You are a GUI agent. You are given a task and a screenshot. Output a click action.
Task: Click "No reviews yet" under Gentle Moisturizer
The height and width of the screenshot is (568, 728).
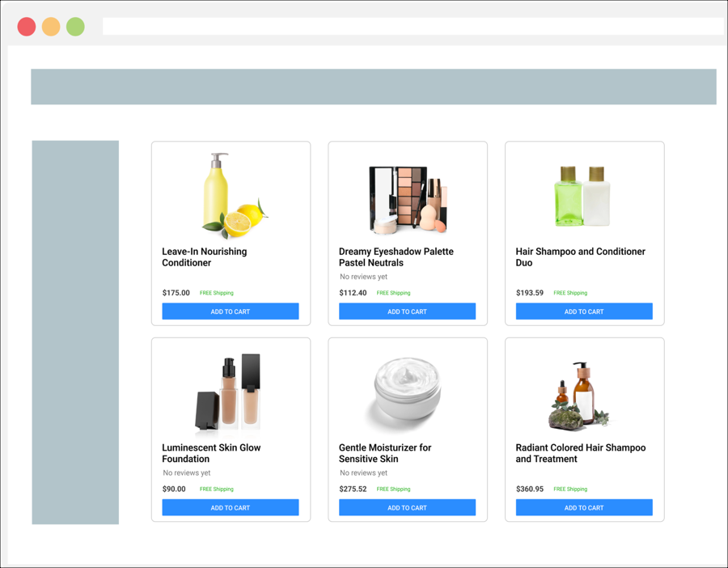(x=363, y=473)
